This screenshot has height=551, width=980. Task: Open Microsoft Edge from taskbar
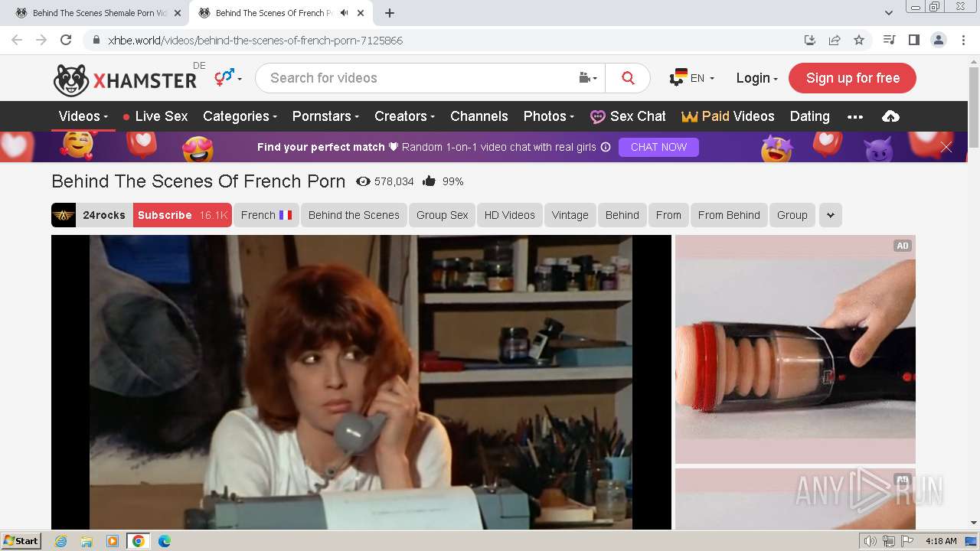coord(165,541)
